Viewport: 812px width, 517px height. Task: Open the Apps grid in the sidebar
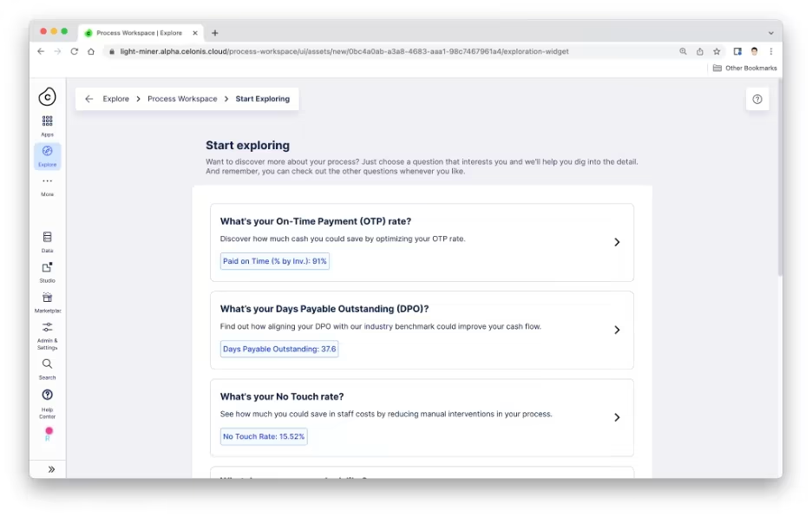point(47,126)
